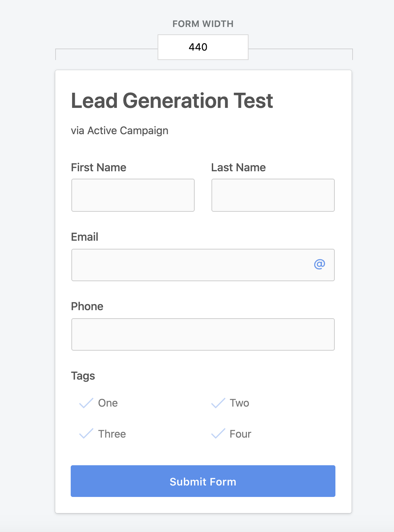Click the Last Name label
The image size is (394, 532).
238,168
